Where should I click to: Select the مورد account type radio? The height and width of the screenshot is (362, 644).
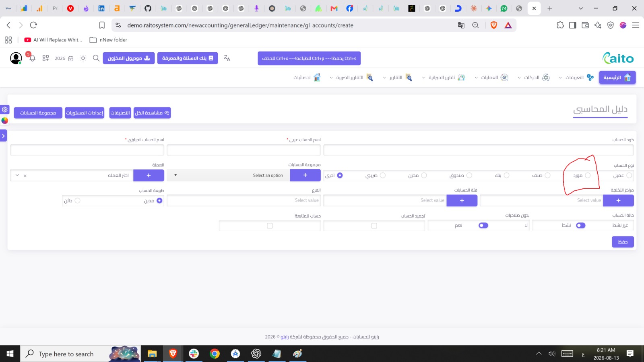(x=588, y=175)
